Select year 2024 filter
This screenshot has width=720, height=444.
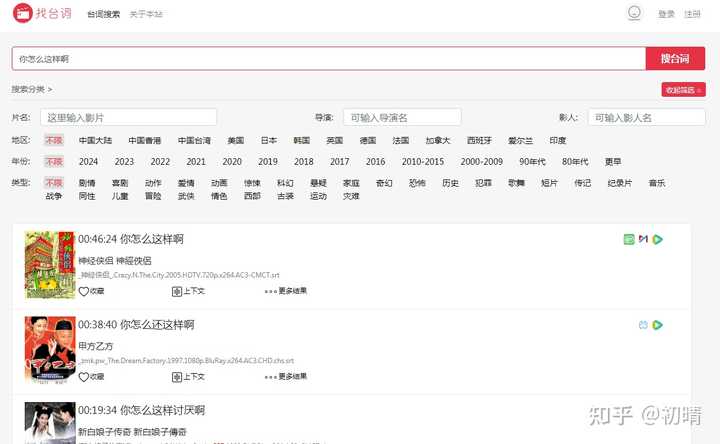pyautogui.click(x=88, y=162)
